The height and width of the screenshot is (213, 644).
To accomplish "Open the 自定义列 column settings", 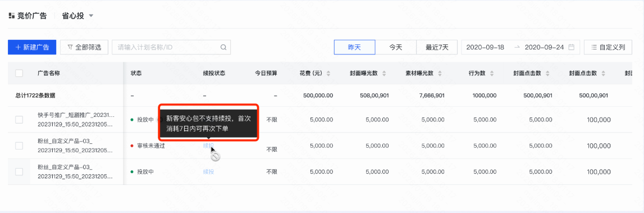I will [608, 47].
